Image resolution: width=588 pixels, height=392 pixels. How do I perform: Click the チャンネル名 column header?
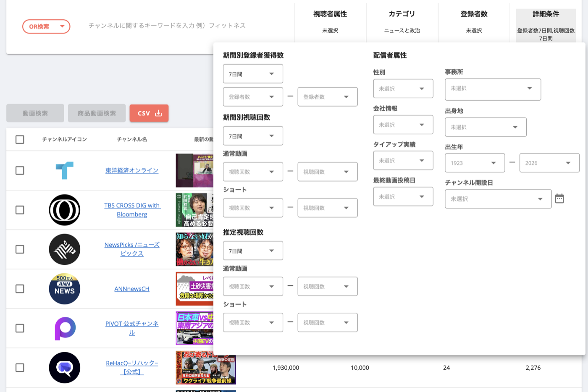click(x=132, y=139)
